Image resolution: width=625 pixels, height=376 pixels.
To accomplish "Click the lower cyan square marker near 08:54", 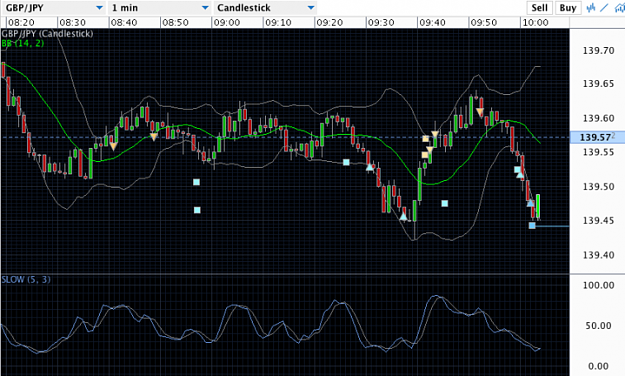I will tap(197, 210).
